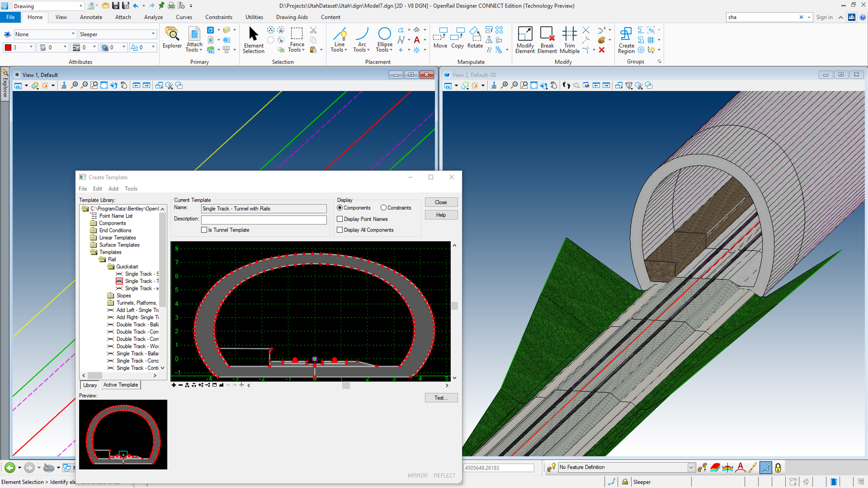Click the red active color swatch
Screen dimensions: 868x488
coord(8,47)
